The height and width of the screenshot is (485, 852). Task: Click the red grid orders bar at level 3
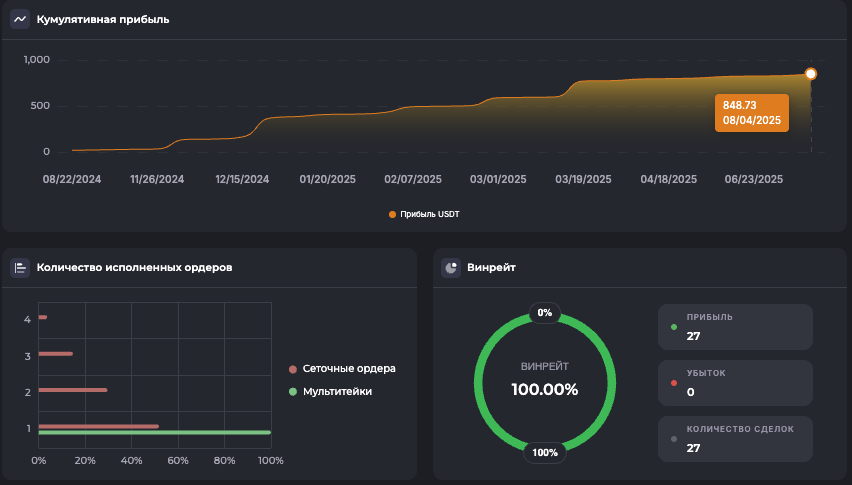point(55,354)
